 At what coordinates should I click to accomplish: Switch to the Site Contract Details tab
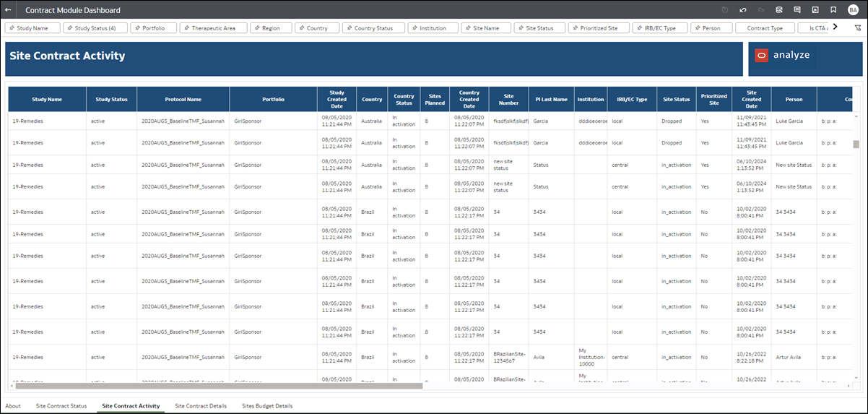click(x=201, y=406)
